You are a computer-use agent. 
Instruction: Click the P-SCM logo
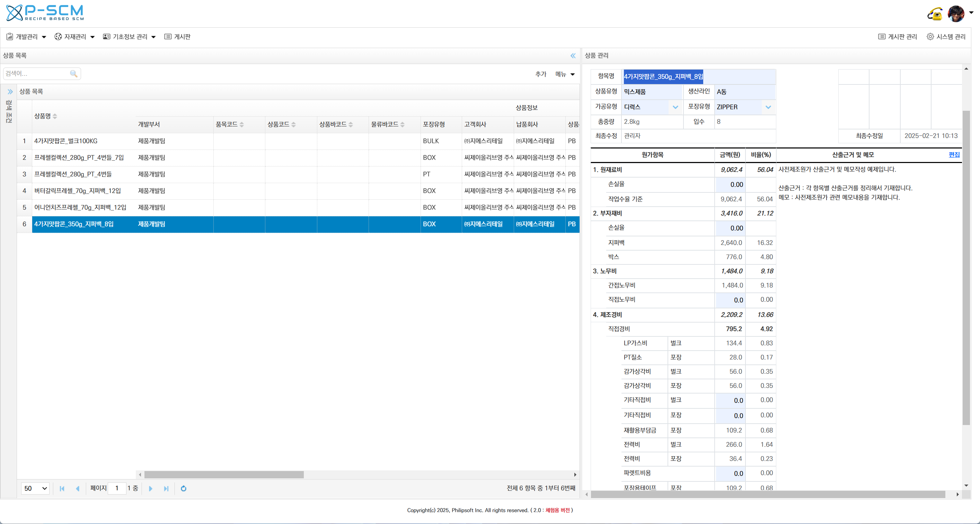coord(45,13)
